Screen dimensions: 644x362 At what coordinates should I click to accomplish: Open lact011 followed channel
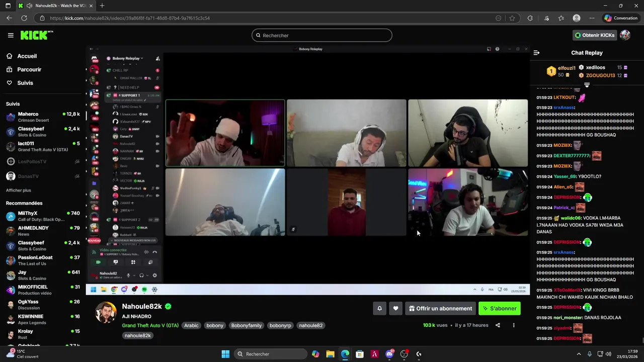(x=43, y=146)
